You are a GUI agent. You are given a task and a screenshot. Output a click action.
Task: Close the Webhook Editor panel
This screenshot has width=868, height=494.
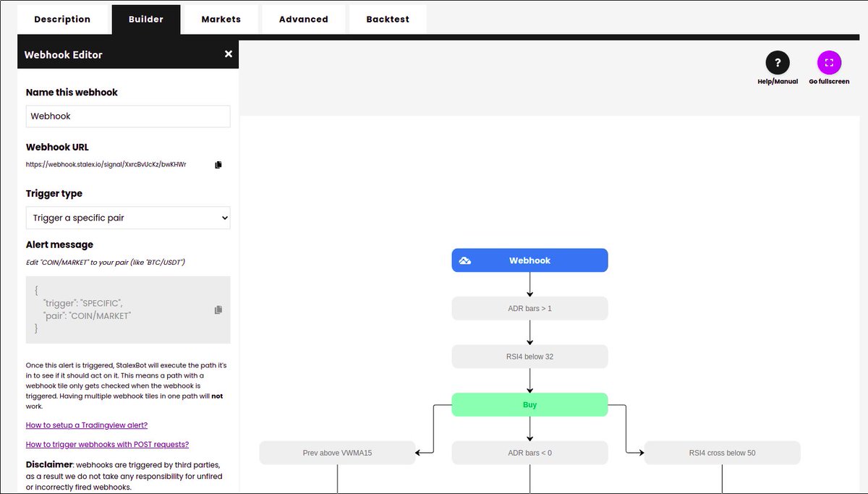click(229, 54)
